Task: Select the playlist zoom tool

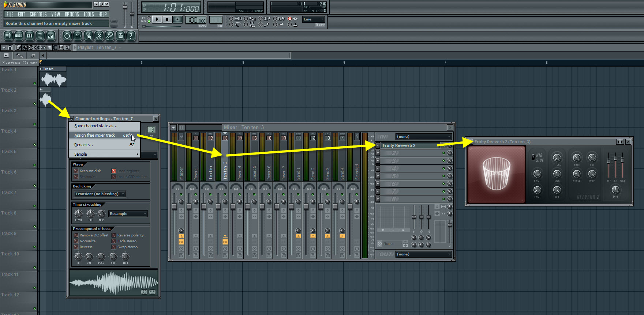Action: click(x=62, y=48)
